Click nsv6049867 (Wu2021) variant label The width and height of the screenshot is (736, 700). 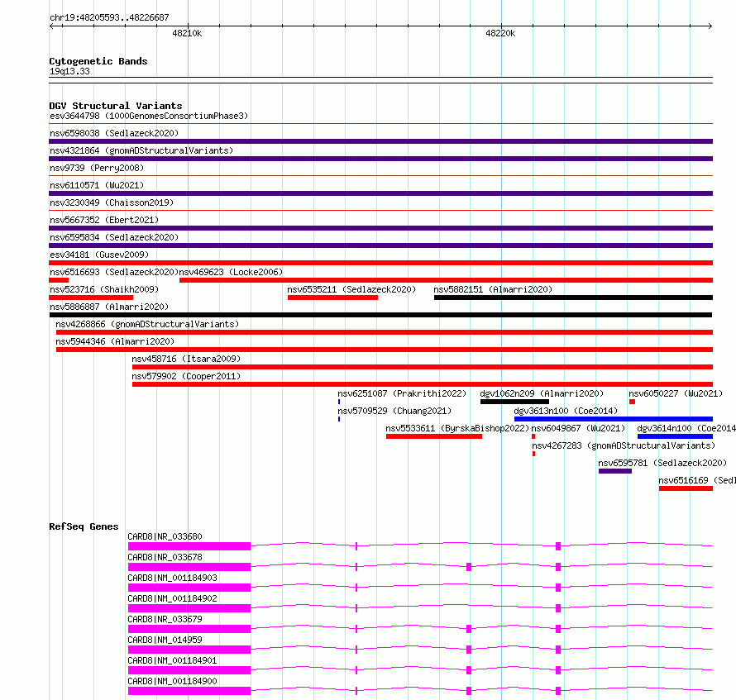(578, 428)
